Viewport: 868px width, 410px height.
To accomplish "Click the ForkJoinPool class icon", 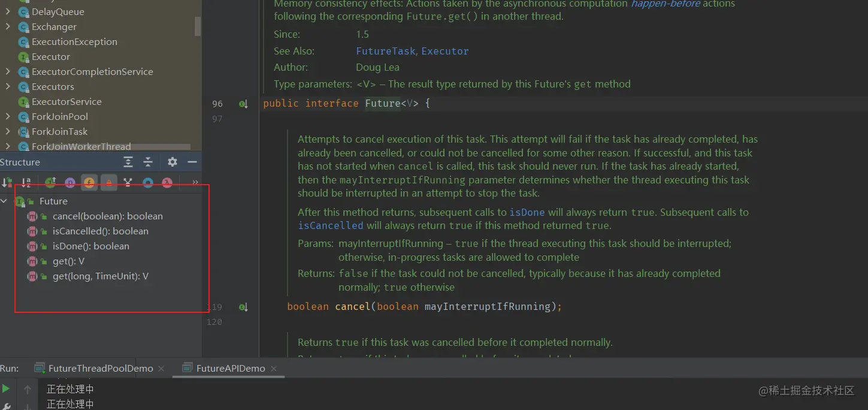I will pyautogui.click(x=24, y=117).
